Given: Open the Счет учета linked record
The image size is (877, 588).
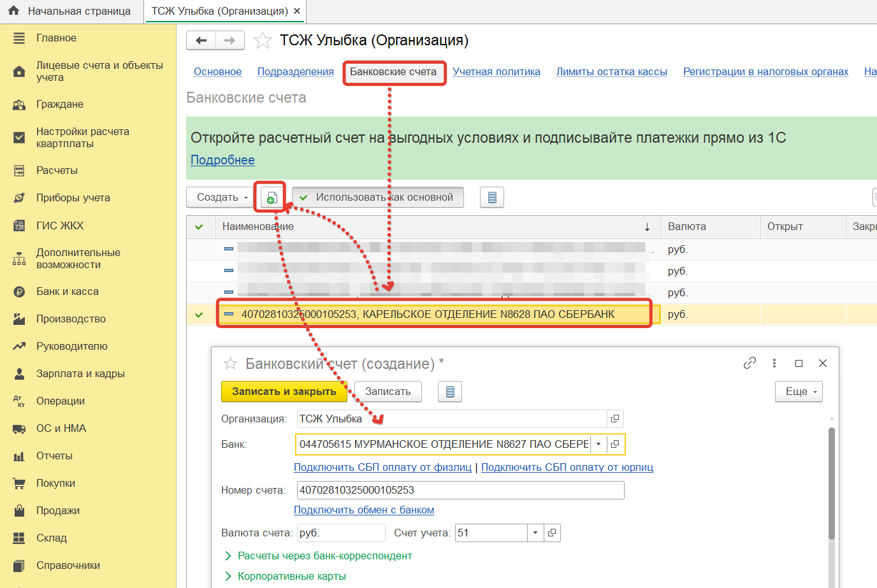Looking at the screenshot, I should click(x=552, y=533).
